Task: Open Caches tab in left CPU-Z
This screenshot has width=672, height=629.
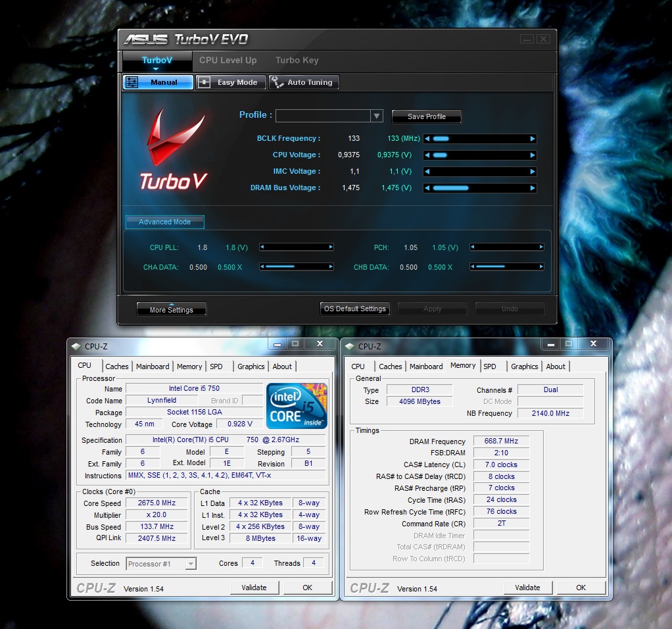Action: 116,366
